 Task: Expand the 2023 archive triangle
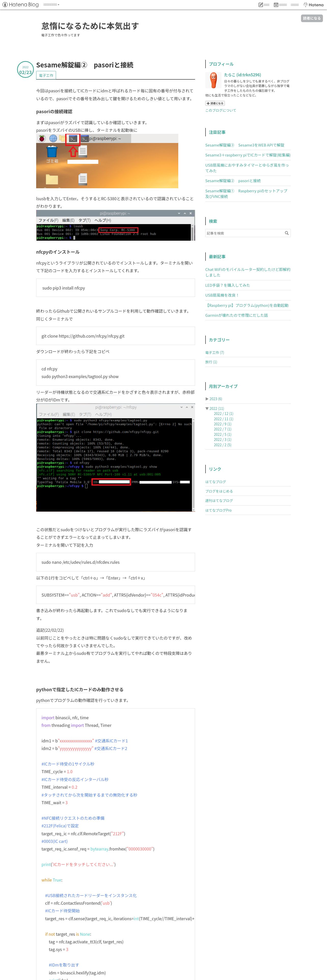(207, 399)
